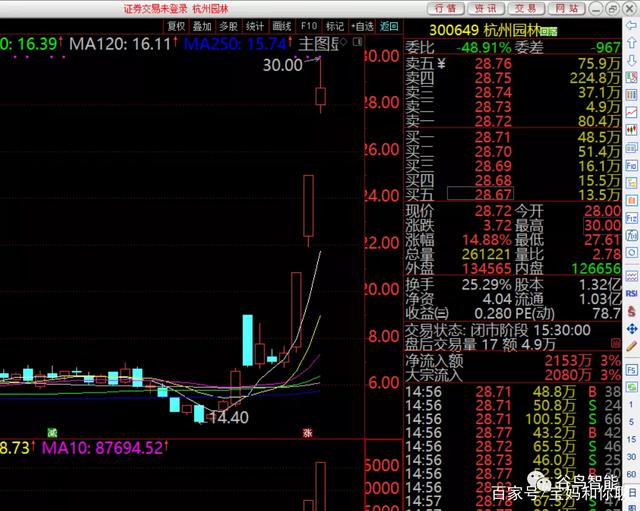Click the 涨 marker below the chart

[x=308, y=433]
